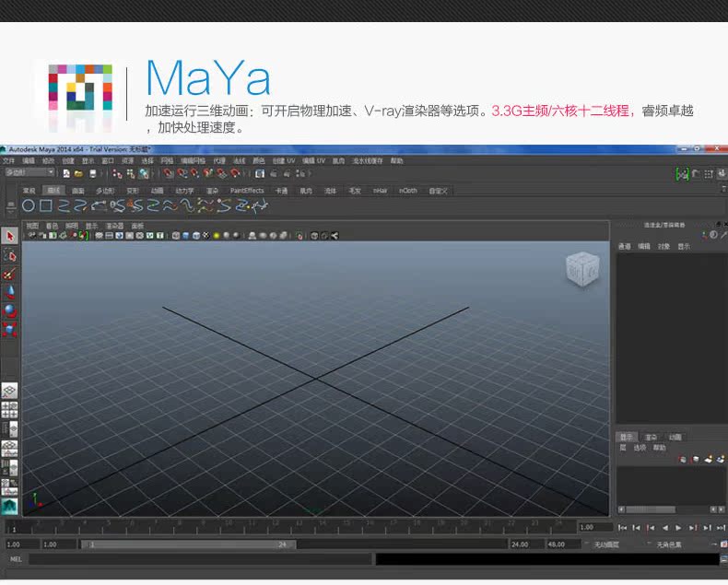Activate the Move tool cone icon

(x=10, y=292)
